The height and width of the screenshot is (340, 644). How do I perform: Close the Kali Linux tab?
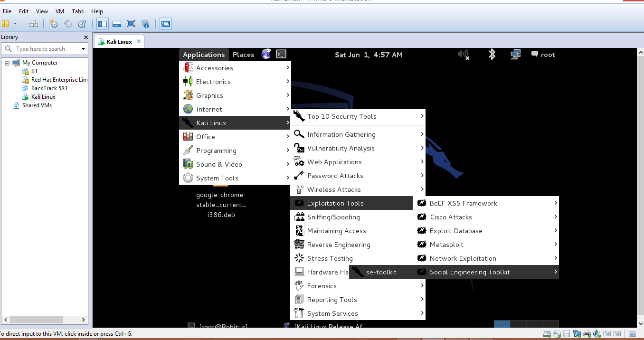(139, 41)
